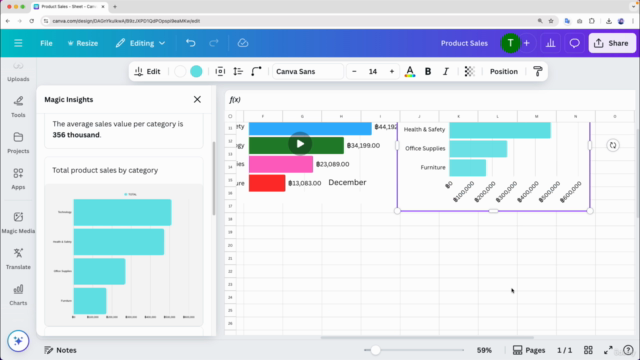Bookmark page with browser star icon
This screenshot has width=640, height=360.
pyautogui.click(x=551, y=21)
